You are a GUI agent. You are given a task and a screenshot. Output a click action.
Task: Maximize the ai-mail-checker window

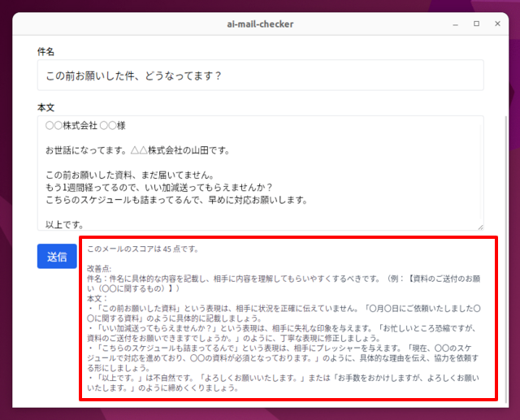click(476, 24)
